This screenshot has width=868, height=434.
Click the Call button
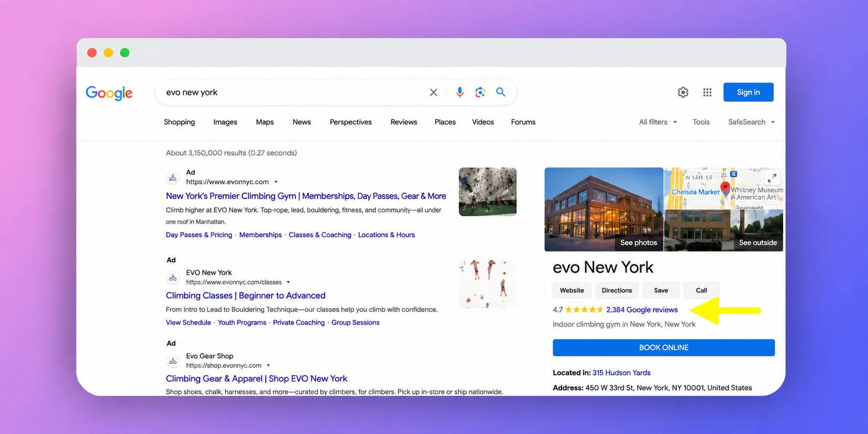click(x=701, y=290)
